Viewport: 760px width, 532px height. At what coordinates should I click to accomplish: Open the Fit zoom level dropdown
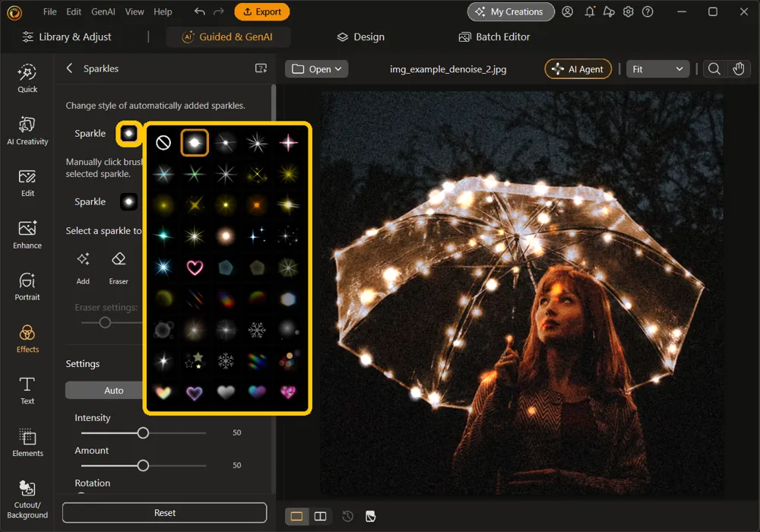(x=657, y=69)
